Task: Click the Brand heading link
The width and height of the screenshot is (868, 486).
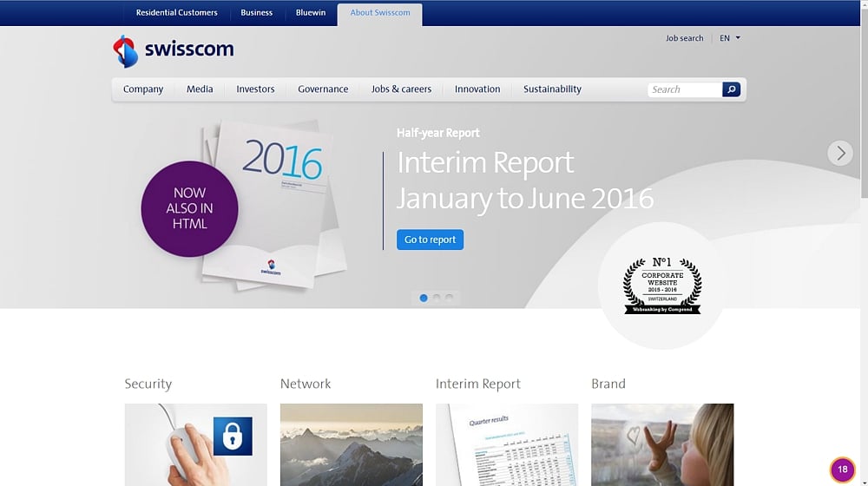Action: (x=608, y=384)
